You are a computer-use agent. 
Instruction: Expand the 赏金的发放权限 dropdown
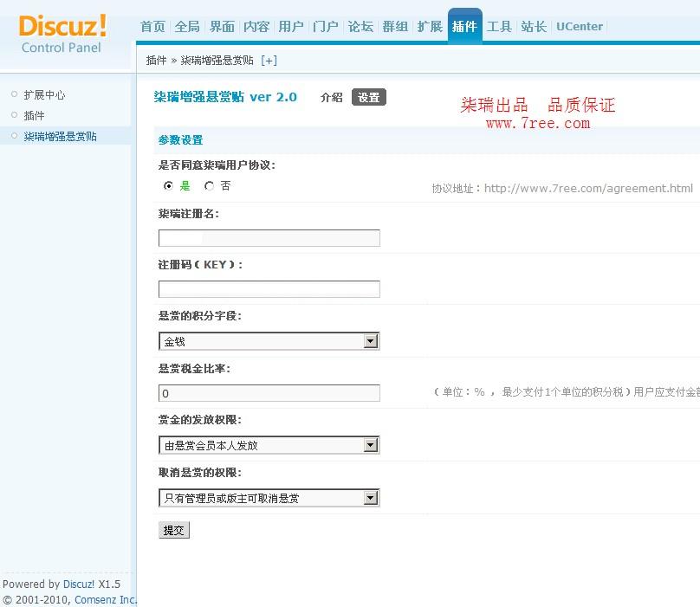pyautogui.click(x=269, y=445)
